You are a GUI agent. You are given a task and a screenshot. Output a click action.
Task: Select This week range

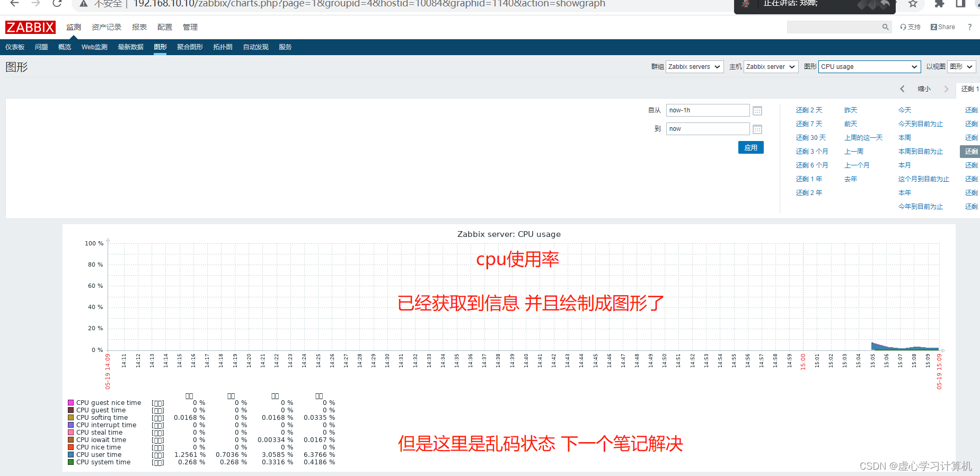[905, 138]
